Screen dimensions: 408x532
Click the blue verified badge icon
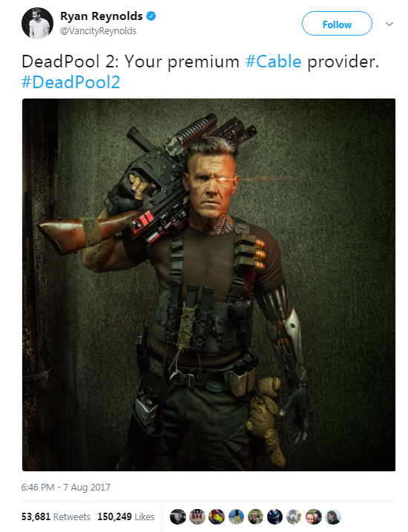click(x=151, y=16)
